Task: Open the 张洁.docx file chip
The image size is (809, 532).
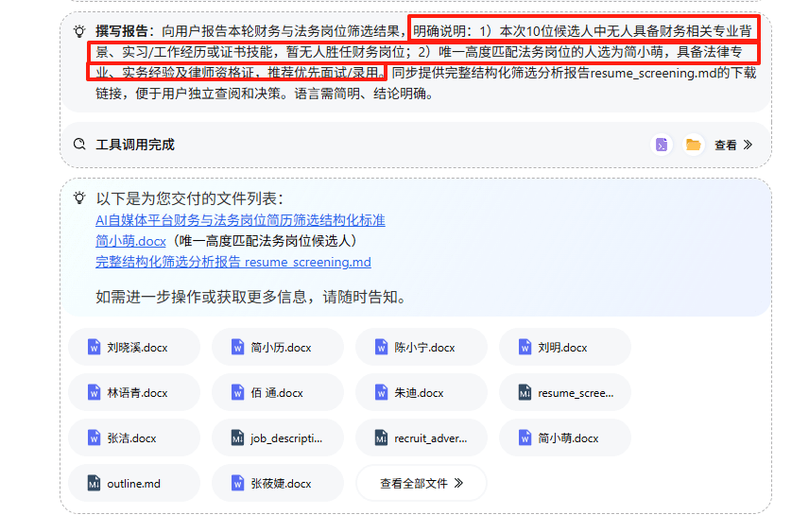Action: 134,438
